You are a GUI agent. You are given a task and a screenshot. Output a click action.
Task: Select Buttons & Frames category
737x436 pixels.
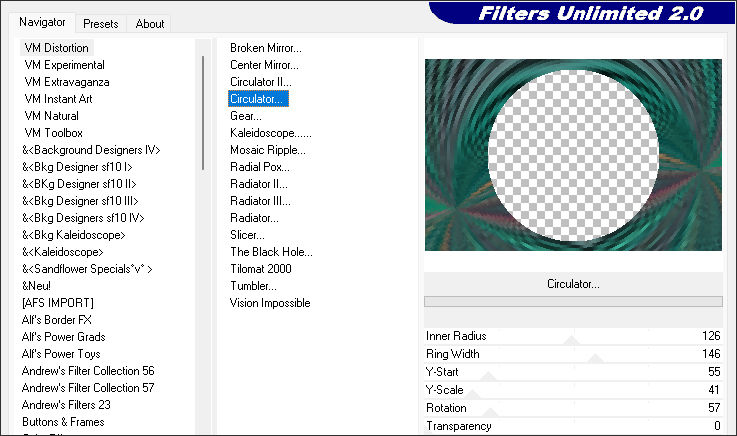pos(63,421)
